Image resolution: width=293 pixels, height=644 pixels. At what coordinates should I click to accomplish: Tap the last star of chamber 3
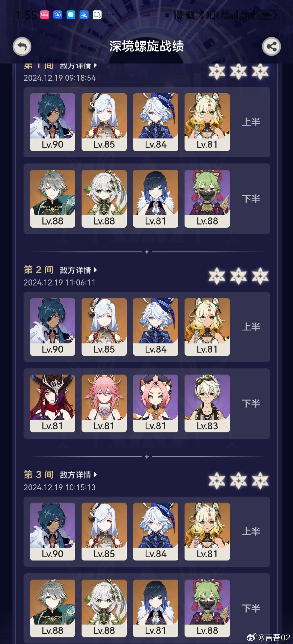pos(260,481)
